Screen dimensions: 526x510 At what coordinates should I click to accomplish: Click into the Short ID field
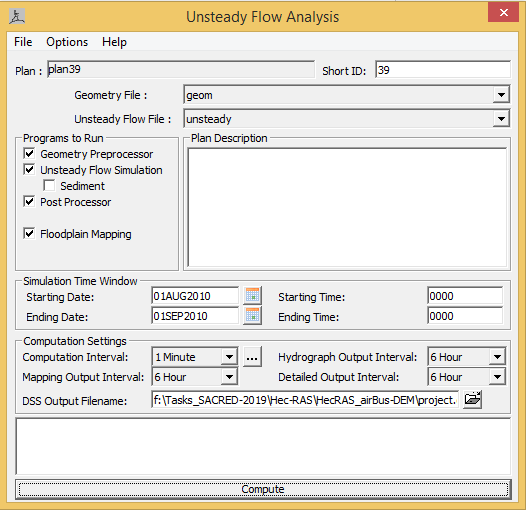coord(443,70)
